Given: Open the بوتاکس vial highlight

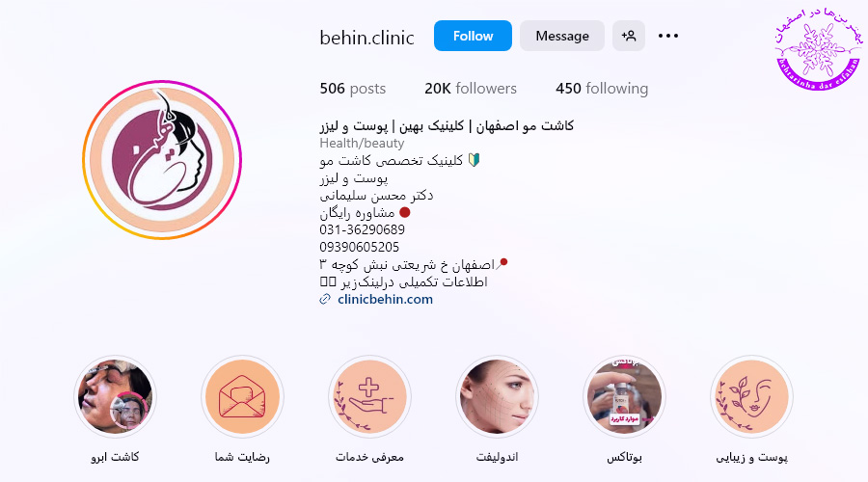Looking at the screenshot, I should point(624,397).
